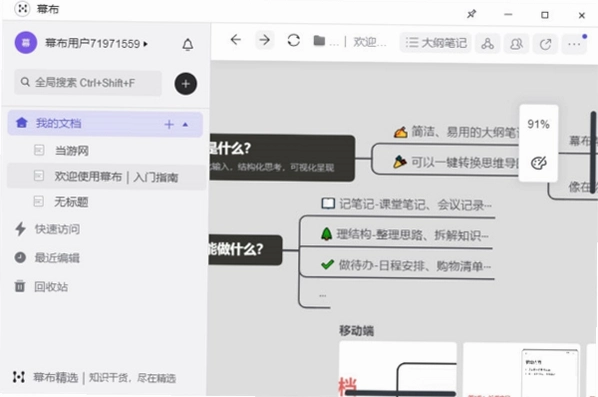This screenshot has height=397, width=598.
Task: Click the home icon beside 我的文档
Action: click(x=22, y=123)
